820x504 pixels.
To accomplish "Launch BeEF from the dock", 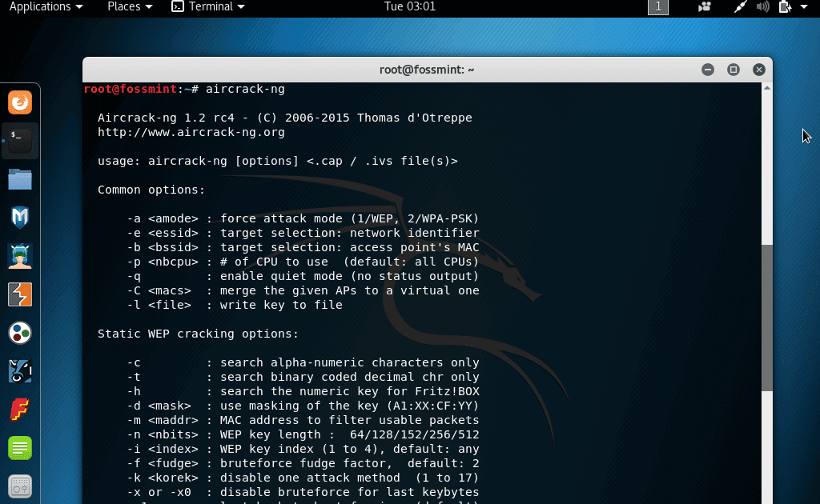I will pos(20,371).
